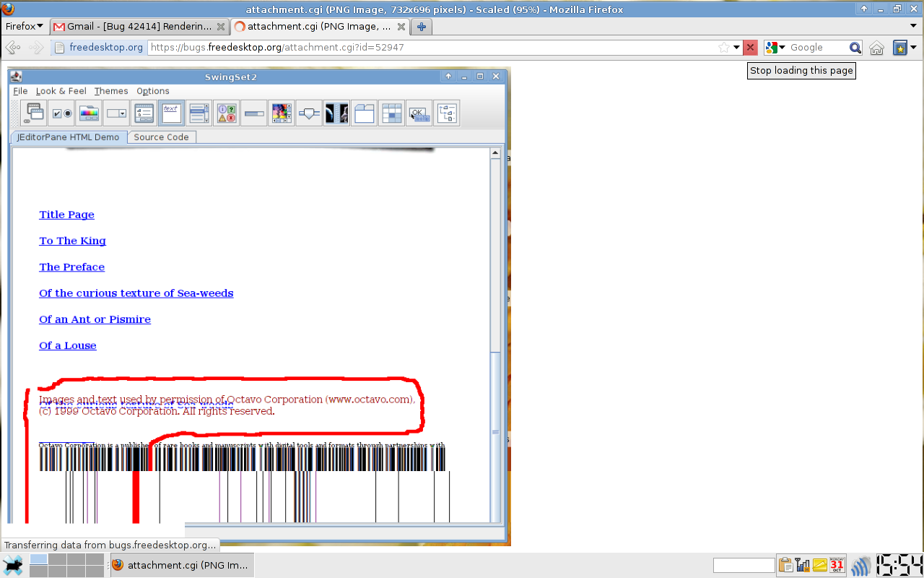Switch to the Gmail Bug 42414 tab
924x578 pixels.
click(137, 27)
